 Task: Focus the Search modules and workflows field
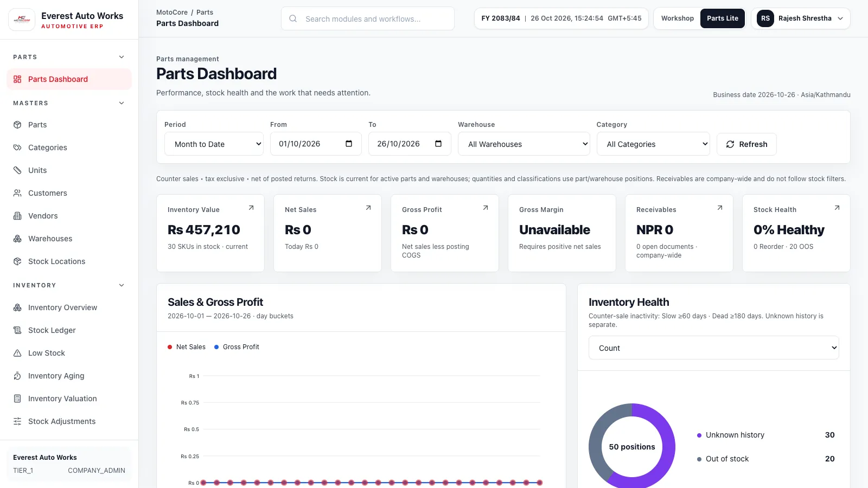[368, 18]
